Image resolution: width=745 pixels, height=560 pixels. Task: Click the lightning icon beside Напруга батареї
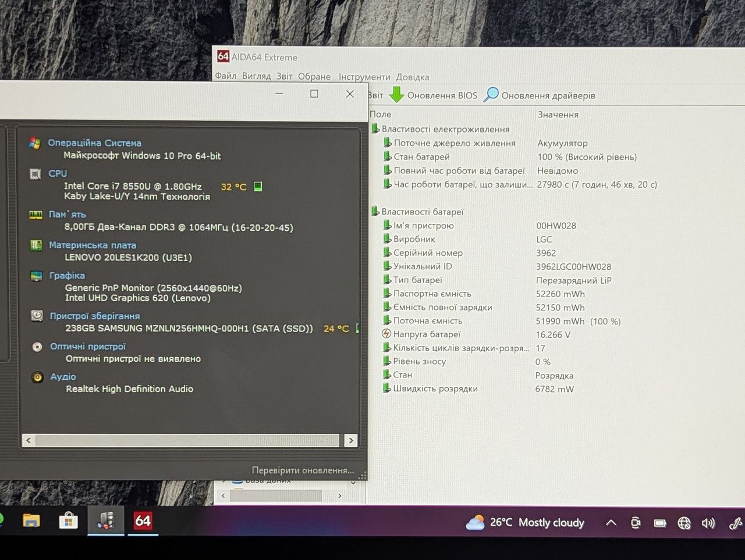click(386, 334)
